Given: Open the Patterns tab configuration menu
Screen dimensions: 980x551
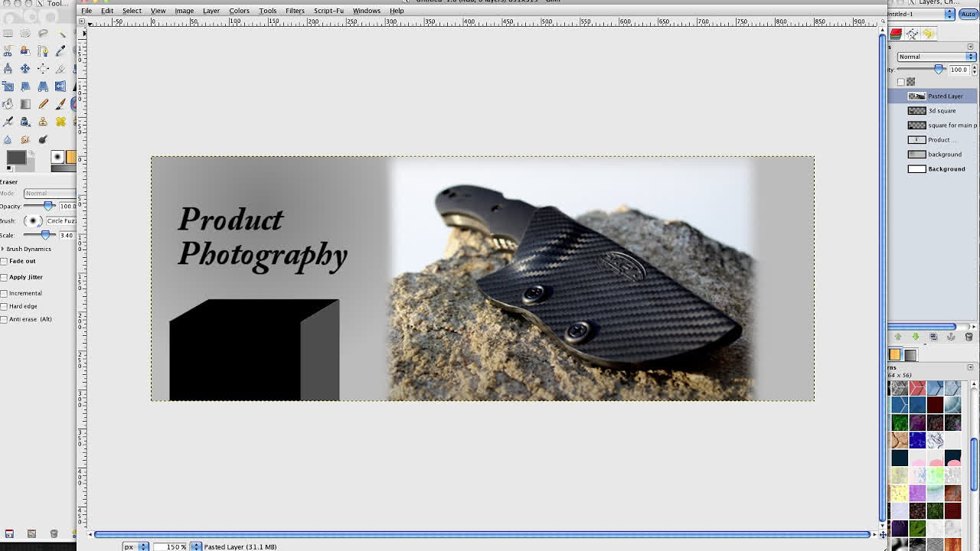Looking at the screenshot, I should (970, 367).
